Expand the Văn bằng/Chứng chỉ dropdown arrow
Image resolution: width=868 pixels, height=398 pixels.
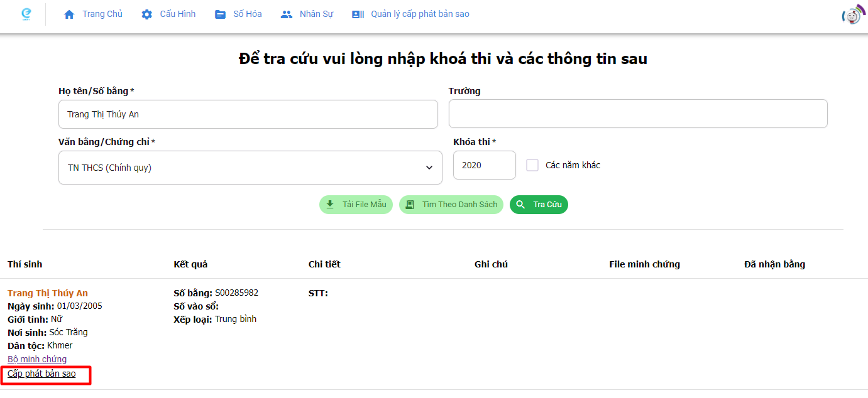point(429,168)
